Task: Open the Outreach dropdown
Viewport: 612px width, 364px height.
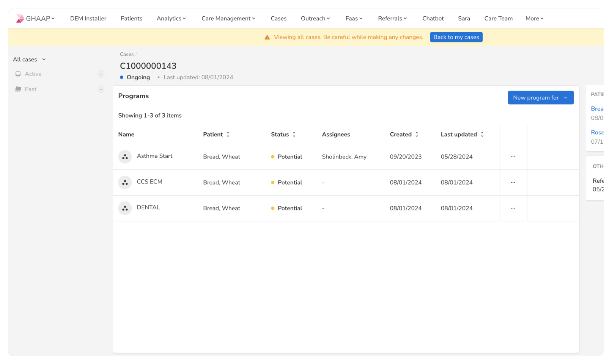Action: point(316,19)
